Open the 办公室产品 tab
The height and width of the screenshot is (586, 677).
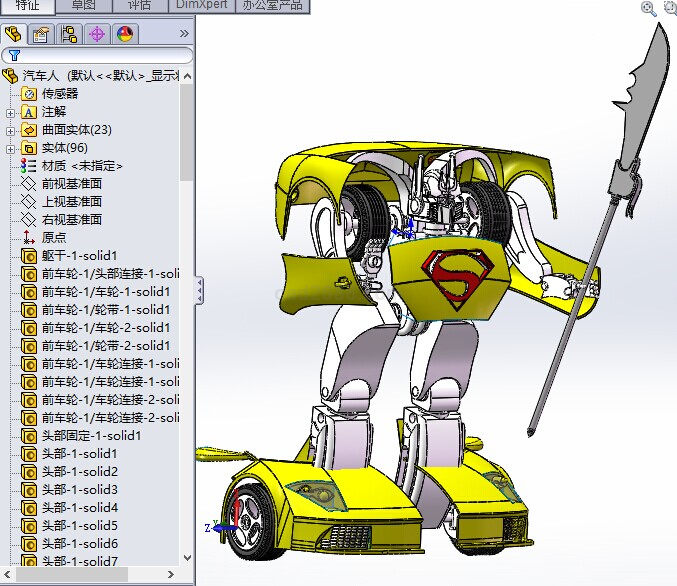pyautogui.click(x=272, y=5)
